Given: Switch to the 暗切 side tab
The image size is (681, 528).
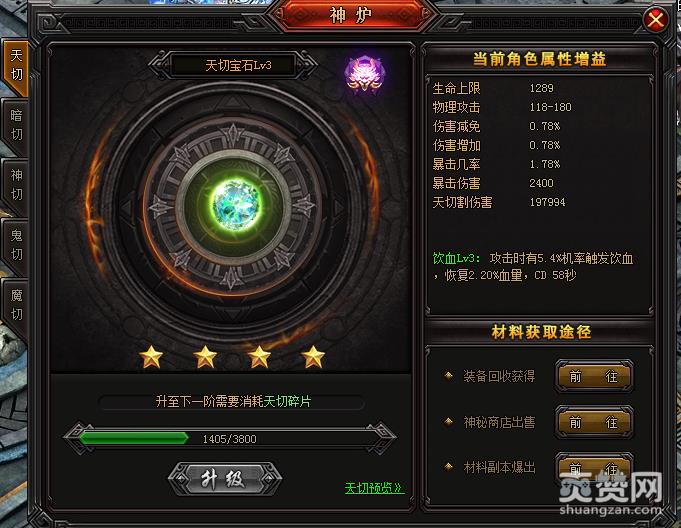Looking at the screenshot, I should [x=16, y=125].
